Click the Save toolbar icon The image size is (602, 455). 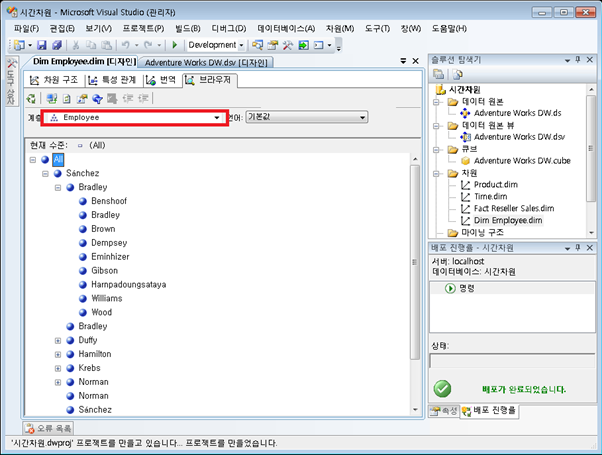(x=41, y=45)
